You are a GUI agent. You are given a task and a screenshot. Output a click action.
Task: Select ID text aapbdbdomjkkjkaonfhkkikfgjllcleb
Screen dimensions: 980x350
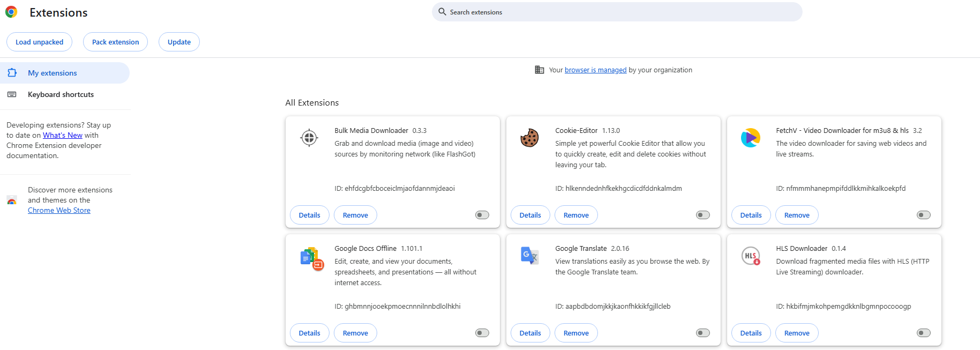(x=618, y=306)
